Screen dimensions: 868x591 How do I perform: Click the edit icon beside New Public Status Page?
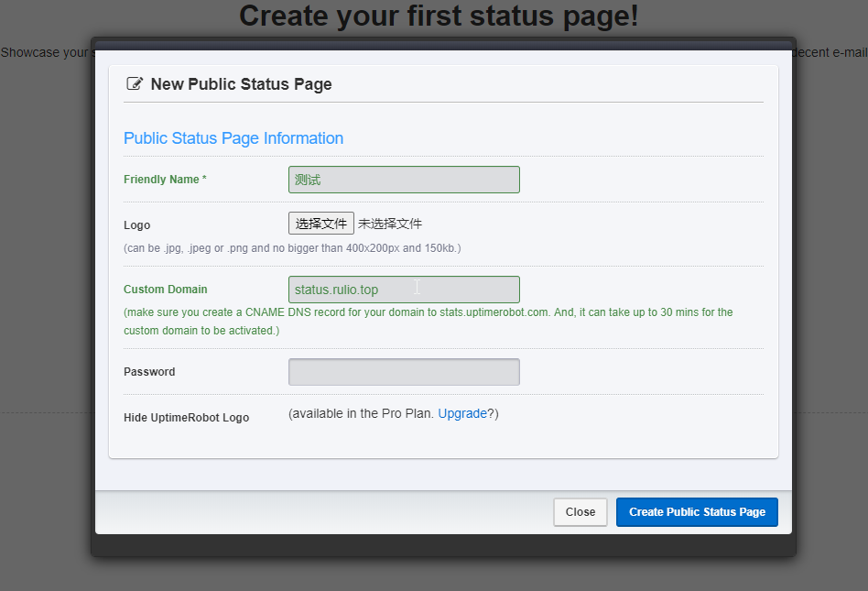click(x=135, y=84)
